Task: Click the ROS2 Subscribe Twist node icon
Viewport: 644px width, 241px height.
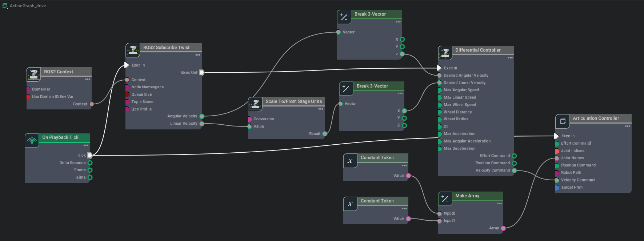Action: 133,50
